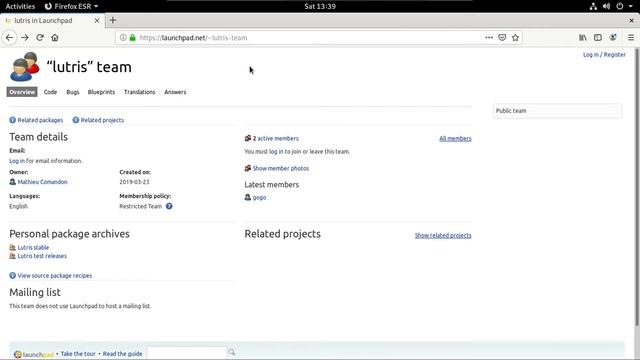
Task: Expand the system menu arrow in top bar
Action: coord(631,6)
